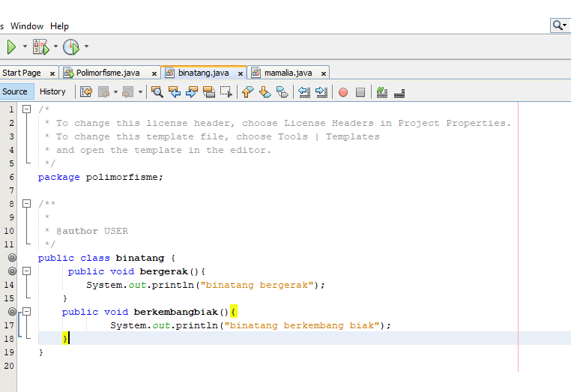Switch to the Polimorfisme.java tab
The height and width of the screenshot is (392, 571).
107,73
